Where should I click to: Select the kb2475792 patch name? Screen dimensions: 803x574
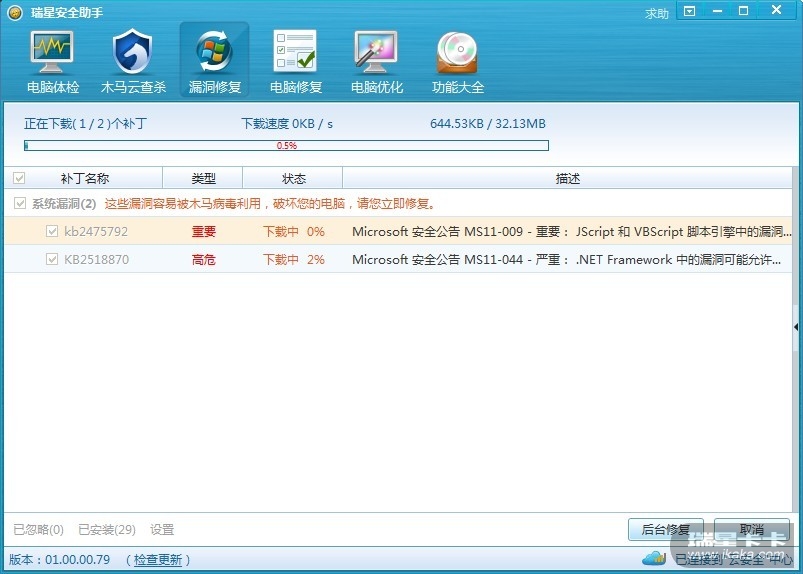pos(96,231)
